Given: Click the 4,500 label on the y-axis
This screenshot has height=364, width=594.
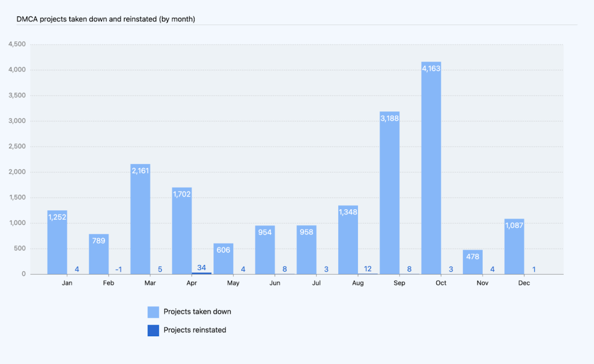Looking at the screenshot, I should (16, 45).
